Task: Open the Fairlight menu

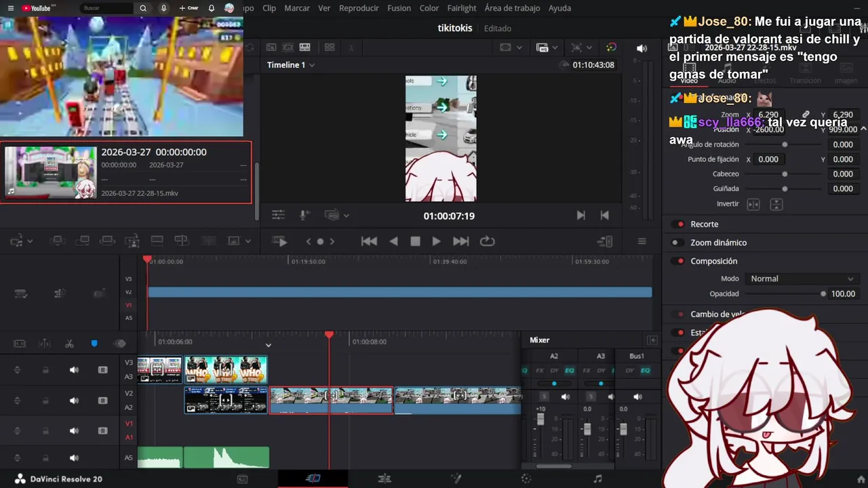Action: (462, 8)
